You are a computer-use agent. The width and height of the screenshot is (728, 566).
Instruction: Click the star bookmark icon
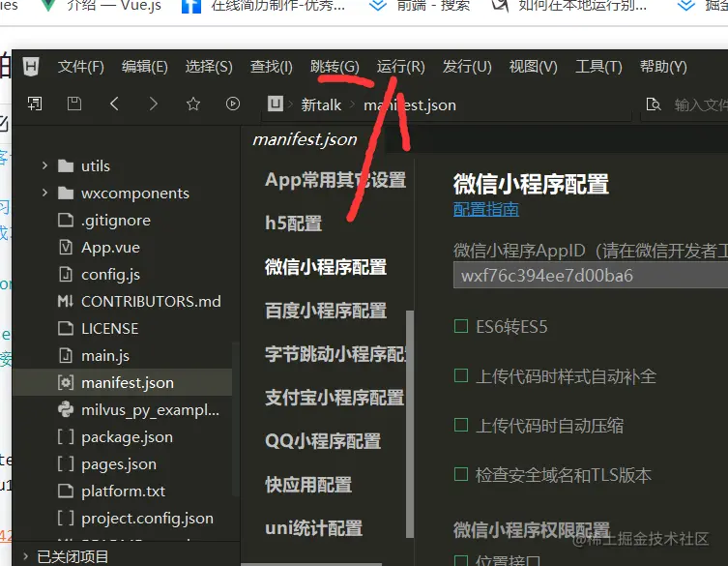pos(193,104)
